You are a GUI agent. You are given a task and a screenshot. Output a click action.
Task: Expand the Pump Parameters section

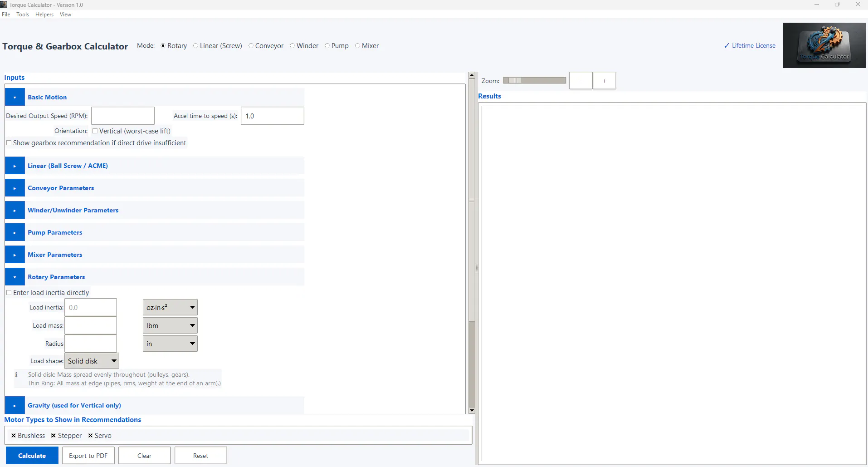click(x=15, y=232)
